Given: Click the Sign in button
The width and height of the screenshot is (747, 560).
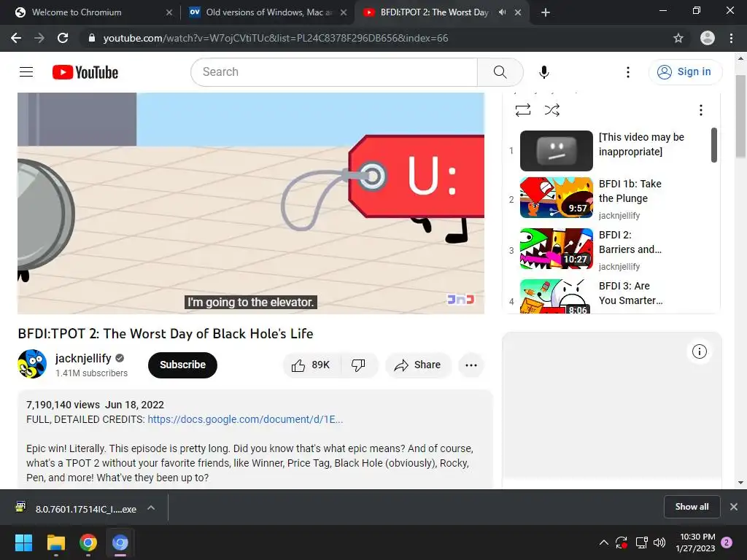Looking at the screenshot, I should click(685, 72).
